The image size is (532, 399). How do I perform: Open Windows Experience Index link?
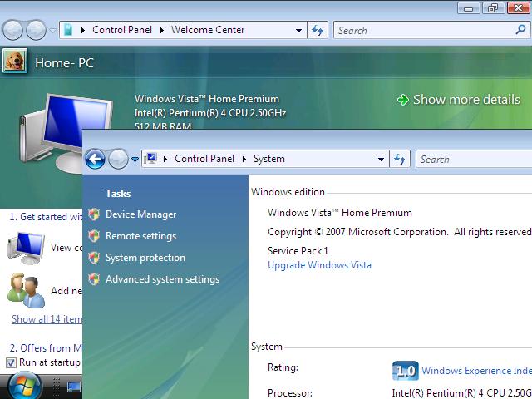[x=476, y=371]
